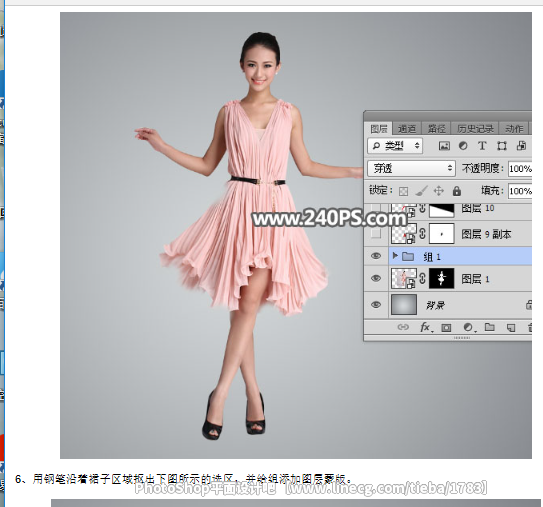Select 背景 gradient layer thumbnail
The image size is (543, 507).
point(403,305)
